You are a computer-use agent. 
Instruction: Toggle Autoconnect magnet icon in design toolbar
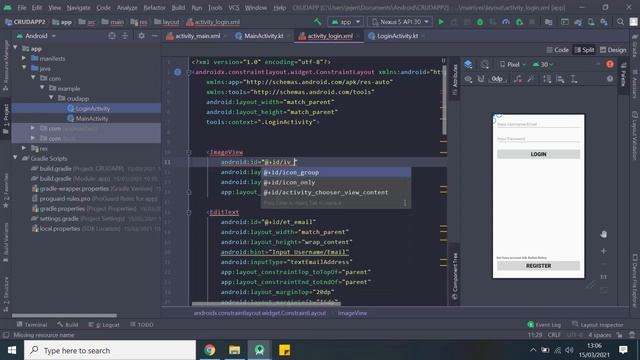tap(481, 79)
